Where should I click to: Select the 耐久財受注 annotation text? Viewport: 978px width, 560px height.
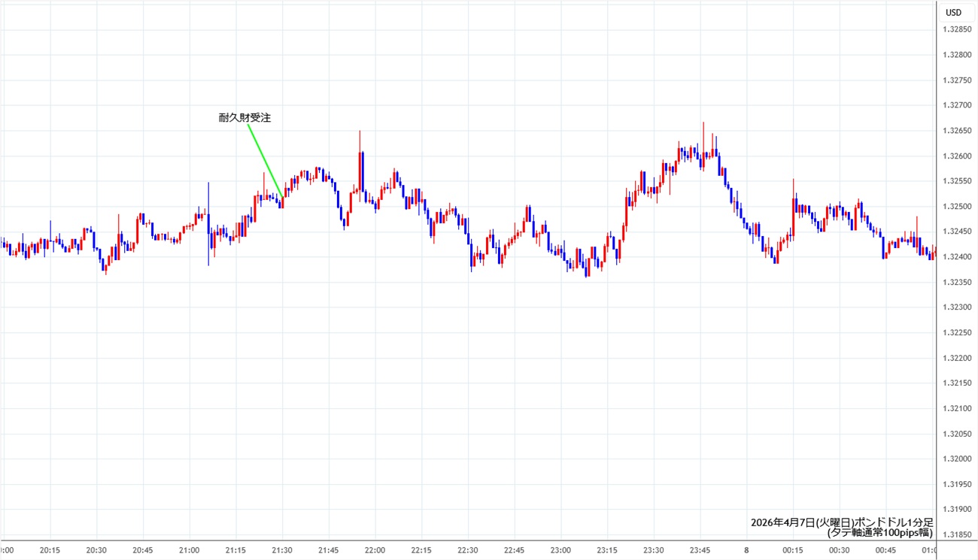pyautogui.click(x=244, y=117)
